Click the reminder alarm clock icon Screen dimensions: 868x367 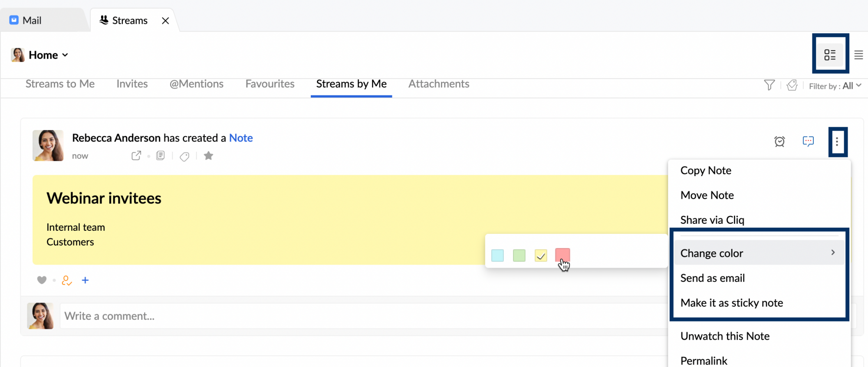779,141
